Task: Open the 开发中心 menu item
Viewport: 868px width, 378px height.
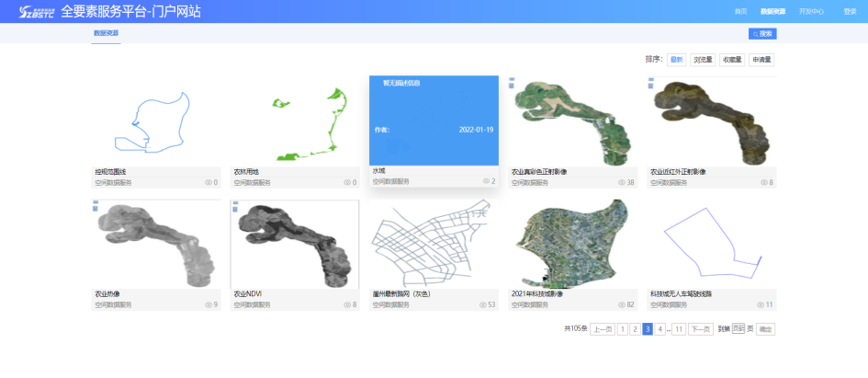Action: pos(811,12)
